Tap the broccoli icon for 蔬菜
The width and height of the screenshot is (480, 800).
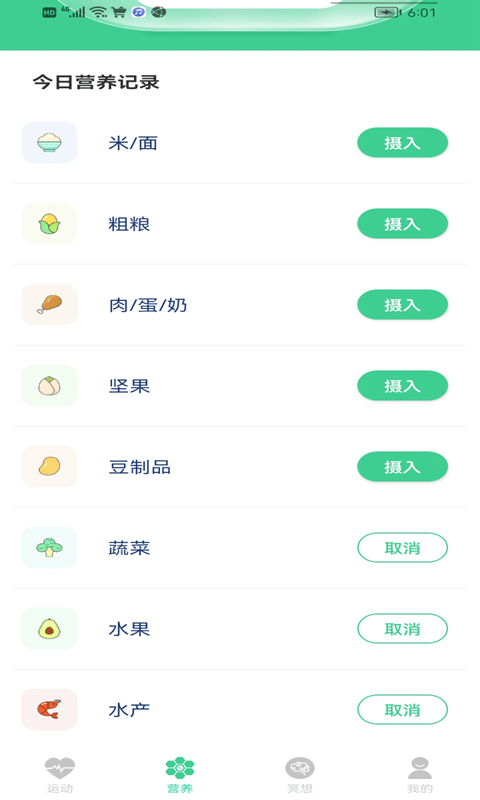click(49, 547)
